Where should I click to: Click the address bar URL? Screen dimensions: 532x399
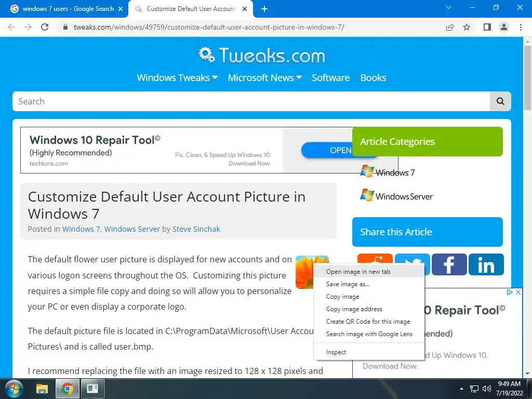[x=209, y=27]
